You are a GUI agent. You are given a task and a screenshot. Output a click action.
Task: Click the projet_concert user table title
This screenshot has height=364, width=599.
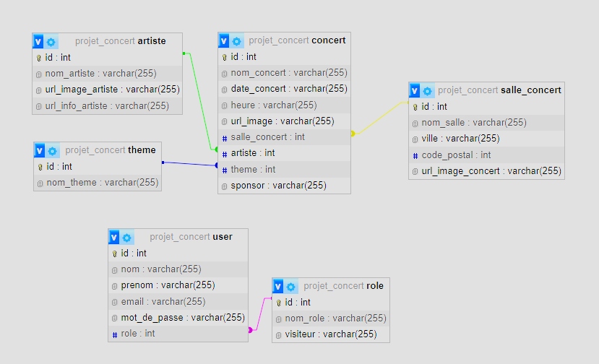pyautogui.click(x=191, y=237)
